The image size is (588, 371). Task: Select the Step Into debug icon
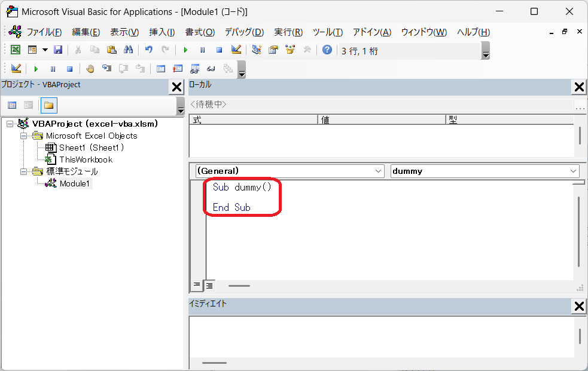[x=107, y=68]
